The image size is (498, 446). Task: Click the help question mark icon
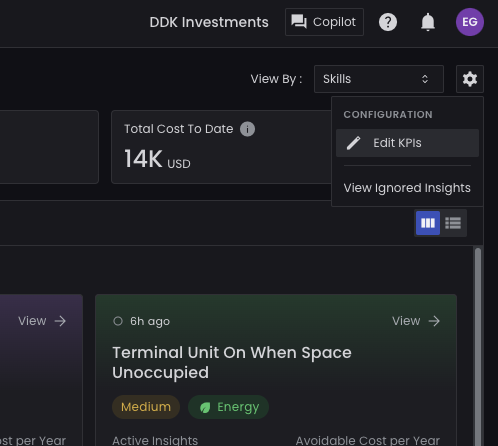388,22
